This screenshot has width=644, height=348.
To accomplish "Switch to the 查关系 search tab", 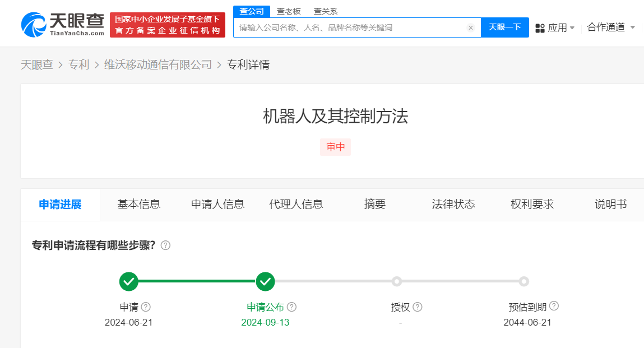I will (325, 11).
